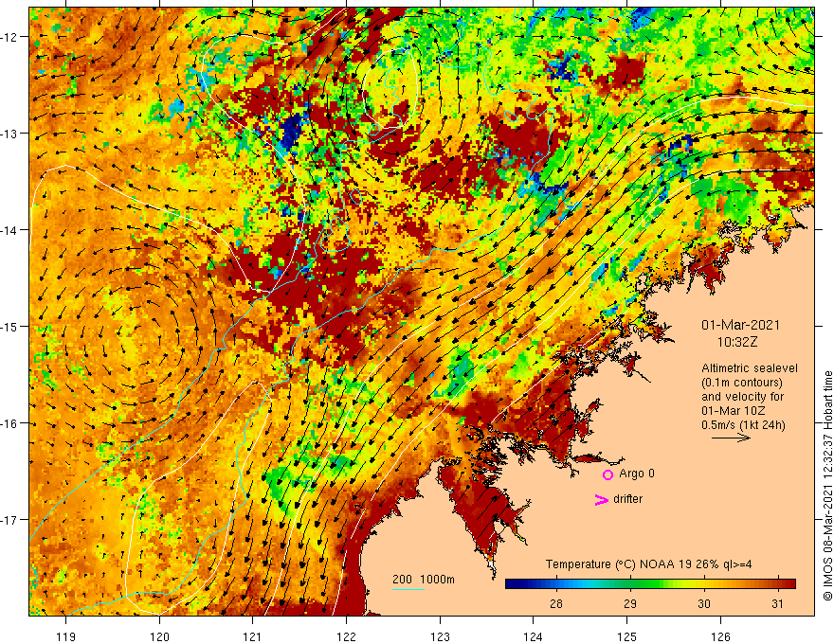Click the 'and velocity for' text line
834x644 pixels.
tap(742, 397)
